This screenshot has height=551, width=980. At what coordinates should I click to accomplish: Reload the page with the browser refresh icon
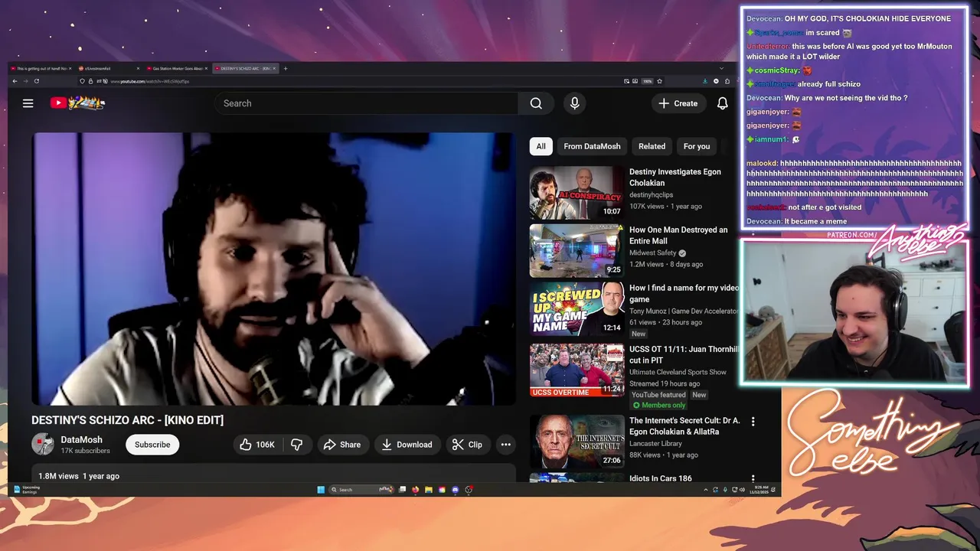pos(37,81)
